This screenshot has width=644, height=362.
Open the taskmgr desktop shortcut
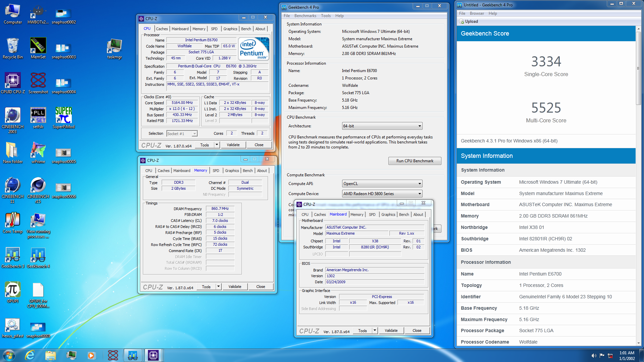point(114,49)
